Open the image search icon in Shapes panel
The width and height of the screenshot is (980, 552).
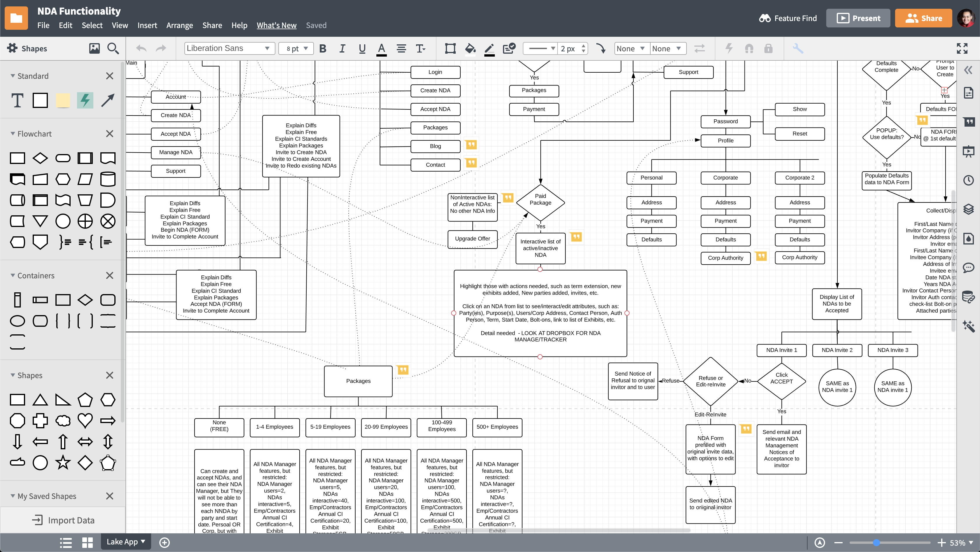tap(94, 48)
